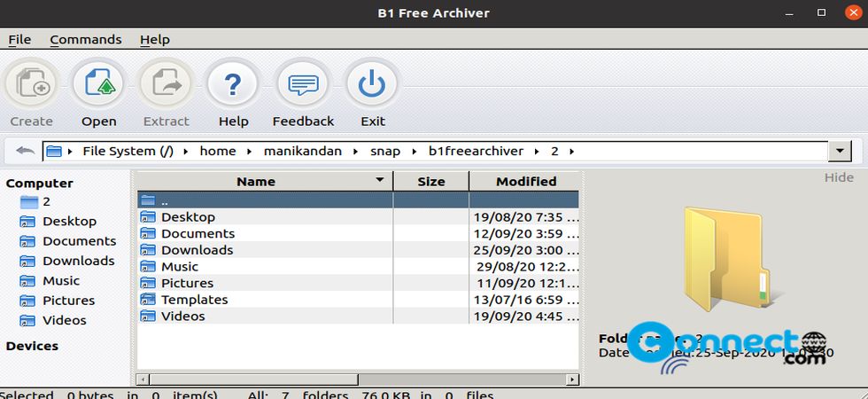Click the Templates folder icon in file list
This screenshot has height=399, width=868.
click(148, 300)
